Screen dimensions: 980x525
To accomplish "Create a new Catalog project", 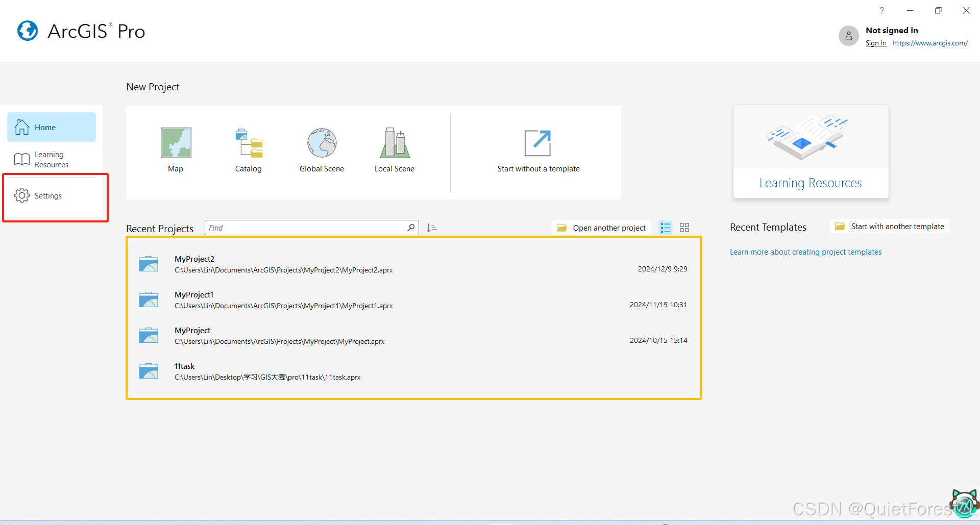I will tap(249, 150).
